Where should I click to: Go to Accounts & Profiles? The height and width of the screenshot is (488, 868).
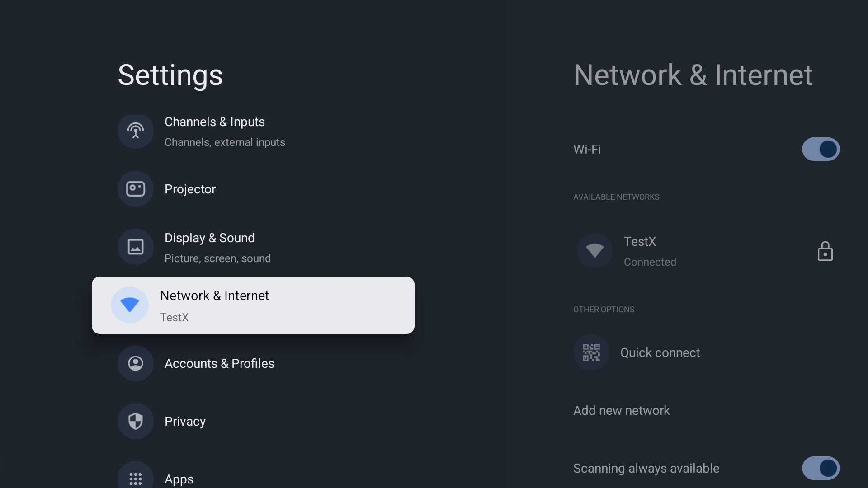(x=253, y=363)
